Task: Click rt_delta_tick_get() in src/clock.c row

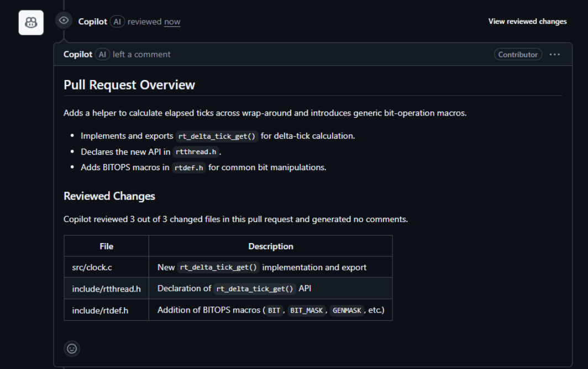Action: pos(218,267)
